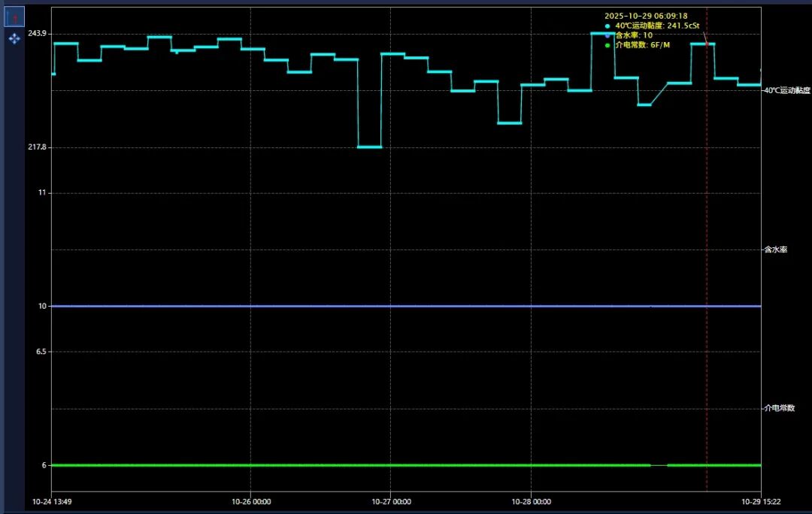This screenshot has height=514, width=812.
Task: Click the gap in the green 介电常数 line
Action: (659, 465)
